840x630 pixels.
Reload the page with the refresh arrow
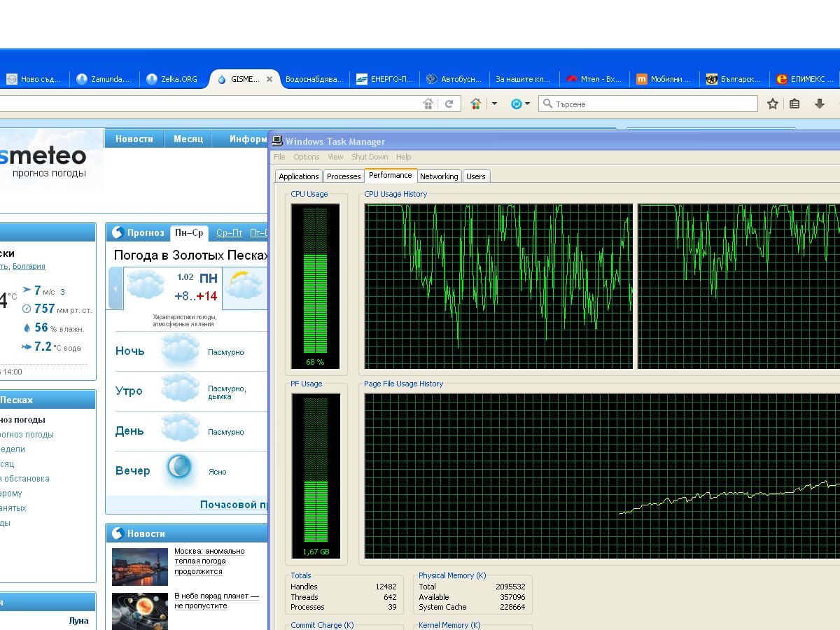pyautogui.click(x=449, y=104)
